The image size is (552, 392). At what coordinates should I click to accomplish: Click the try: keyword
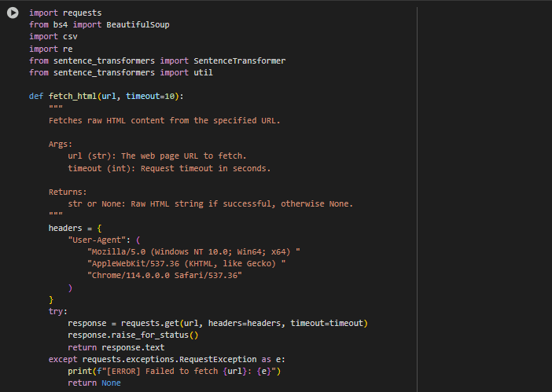pyautogui.click(x=57, y=312)
